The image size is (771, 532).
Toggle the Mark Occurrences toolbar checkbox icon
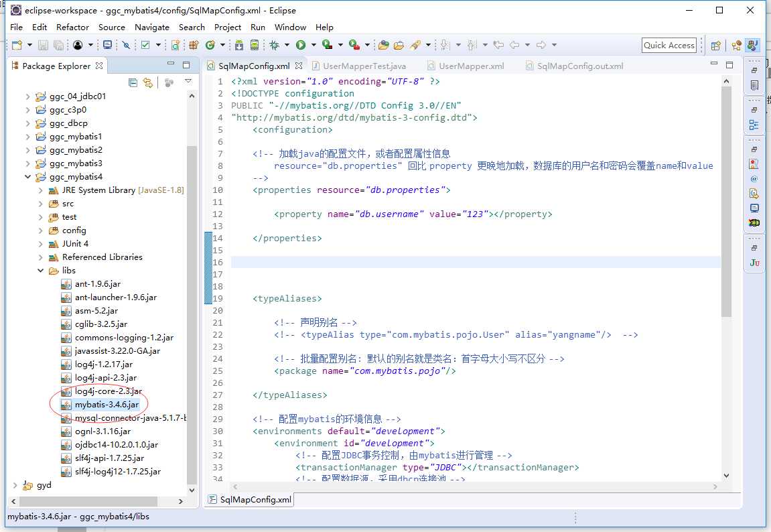145,46
